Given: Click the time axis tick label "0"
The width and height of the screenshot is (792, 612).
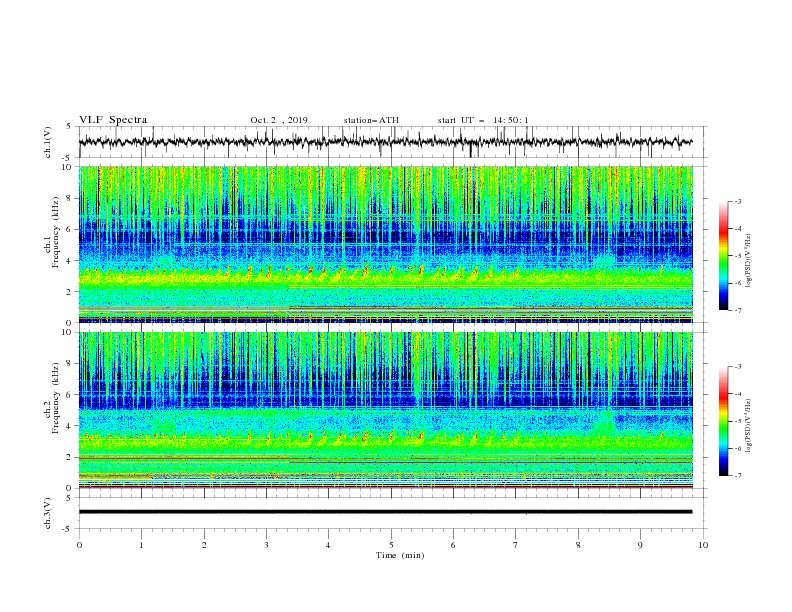Looking at the screenshot, I should pos(79,545).
